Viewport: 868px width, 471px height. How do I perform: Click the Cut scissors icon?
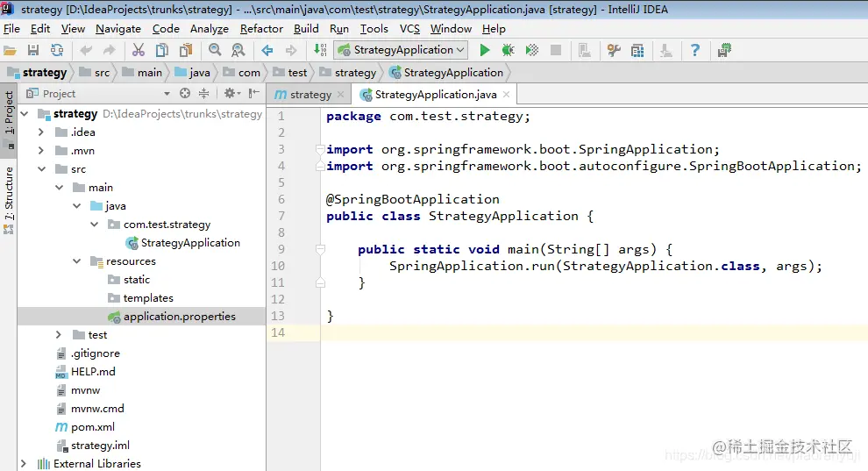pyautogui.click(x=139, y=50)
